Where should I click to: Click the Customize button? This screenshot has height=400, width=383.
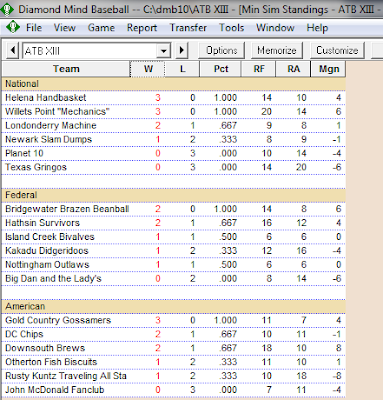pos(337,50)
